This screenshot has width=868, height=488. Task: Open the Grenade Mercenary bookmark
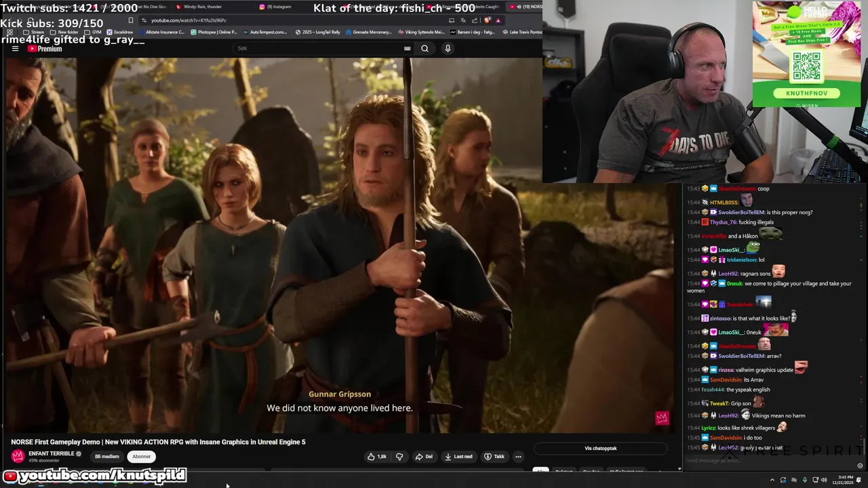pos(368,32)
